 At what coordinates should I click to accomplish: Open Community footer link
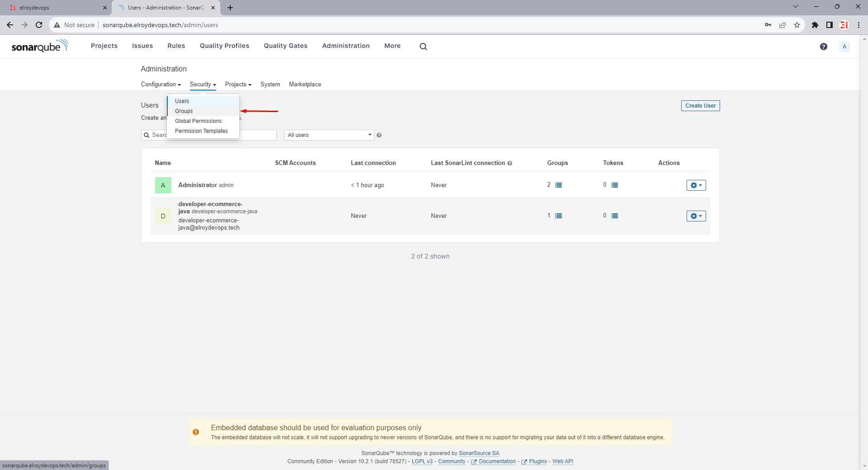(x=451, y=461)
